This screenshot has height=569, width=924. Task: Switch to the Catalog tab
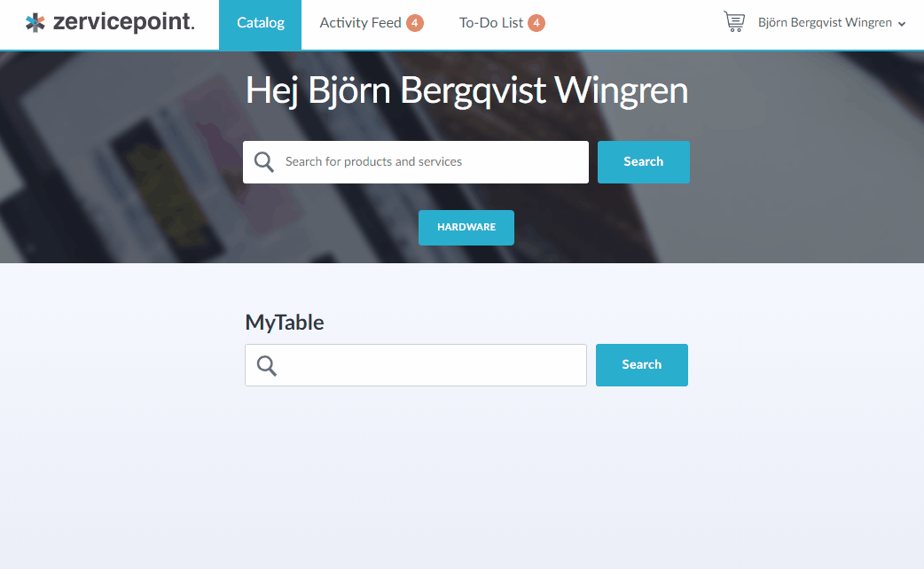(260, 23)
